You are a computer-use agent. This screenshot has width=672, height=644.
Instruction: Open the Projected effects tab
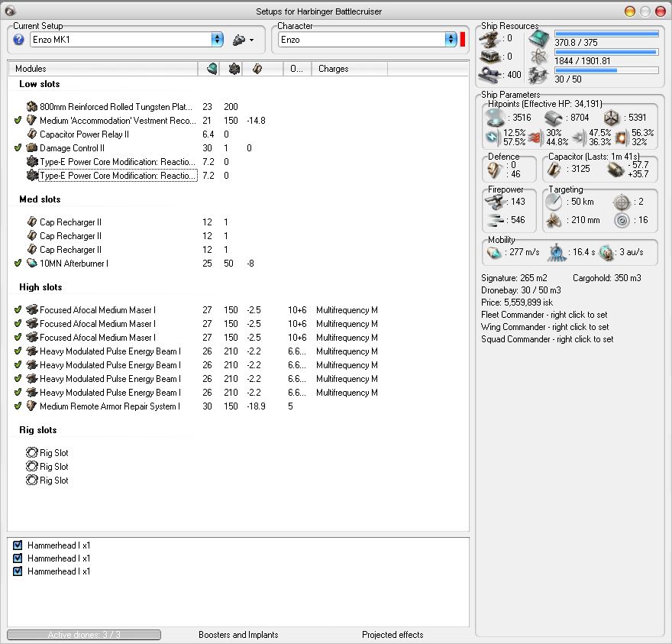point(393,635)
